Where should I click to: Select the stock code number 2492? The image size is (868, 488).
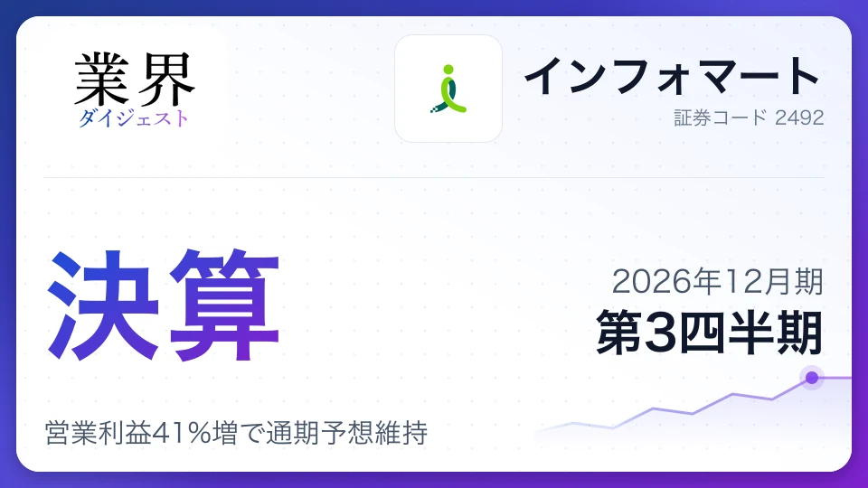point(799,117)
